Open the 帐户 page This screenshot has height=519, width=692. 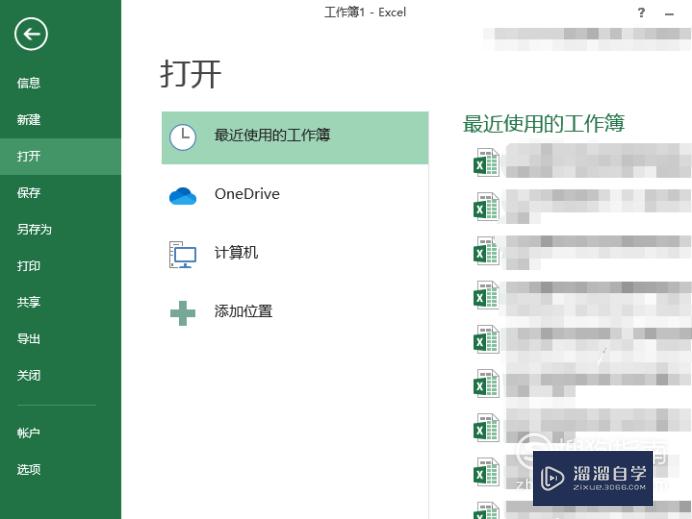coord(29,433)
